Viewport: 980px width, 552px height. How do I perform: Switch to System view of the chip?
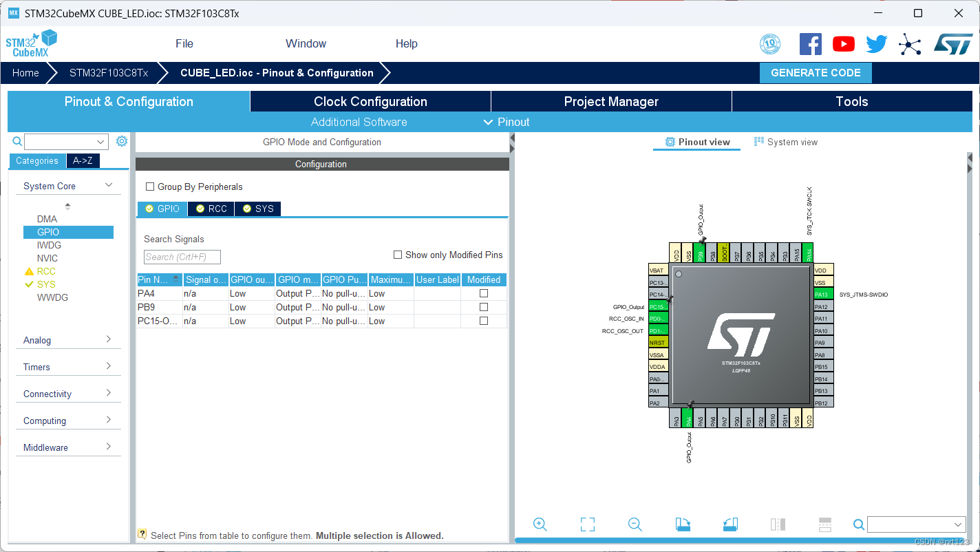tap(786, 142)
